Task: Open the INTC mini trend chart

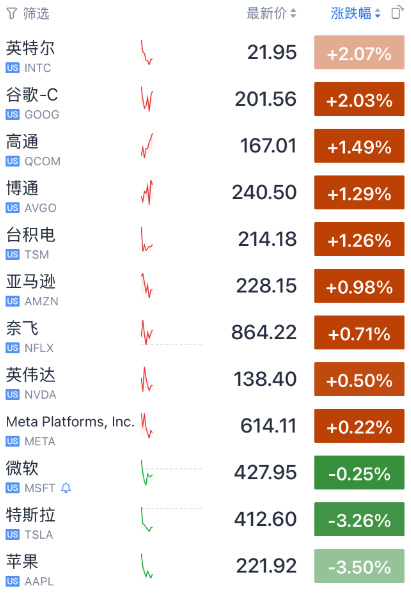Action: 147,53
